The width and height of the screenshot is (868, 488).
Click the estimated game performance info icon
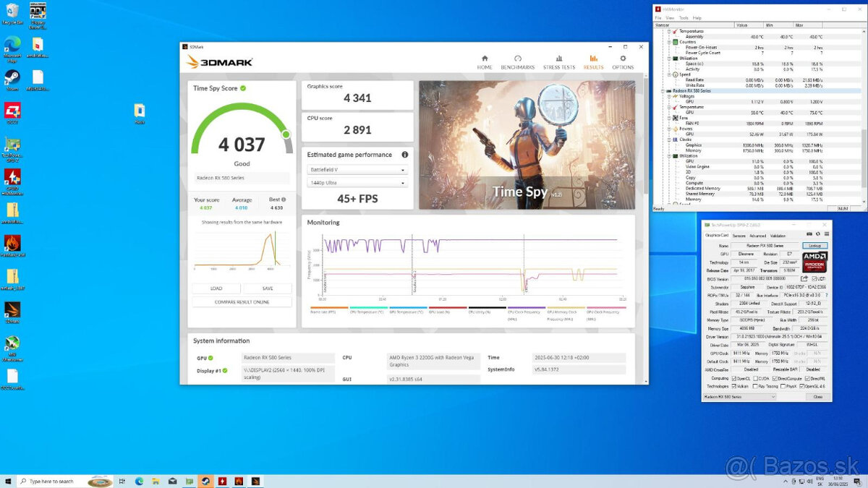click(404, 155)
